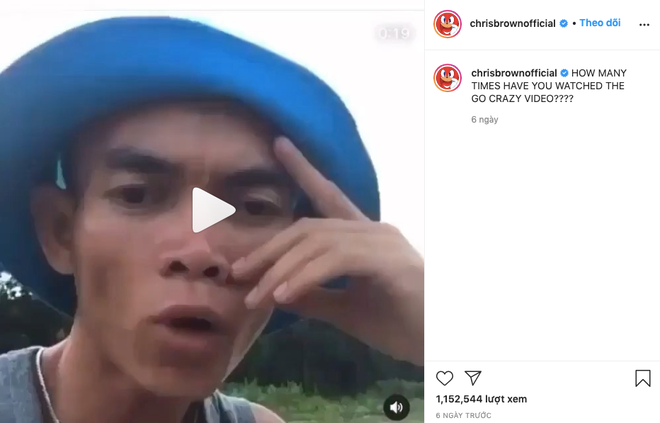Like the post with heart icon
This screenshot has width=660, height=423.
pos(444,378)
